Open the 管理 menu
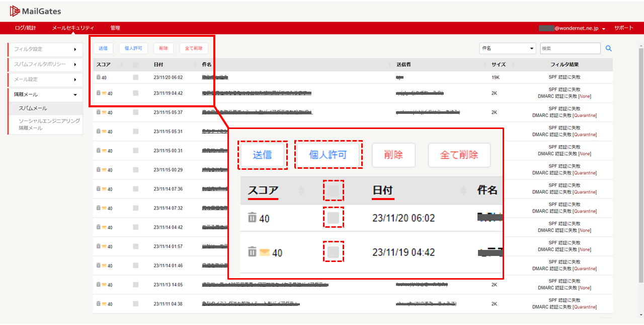The width and height of the screenshot is (644, 325). 115,28
